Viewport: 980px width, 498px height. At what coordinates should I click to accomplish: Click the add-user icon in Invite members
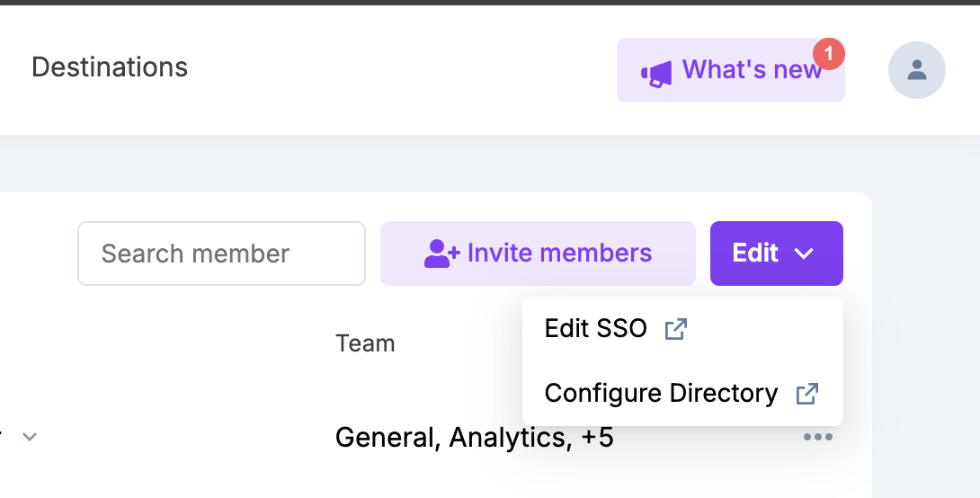pyautogui.click(x=441, y=253)
